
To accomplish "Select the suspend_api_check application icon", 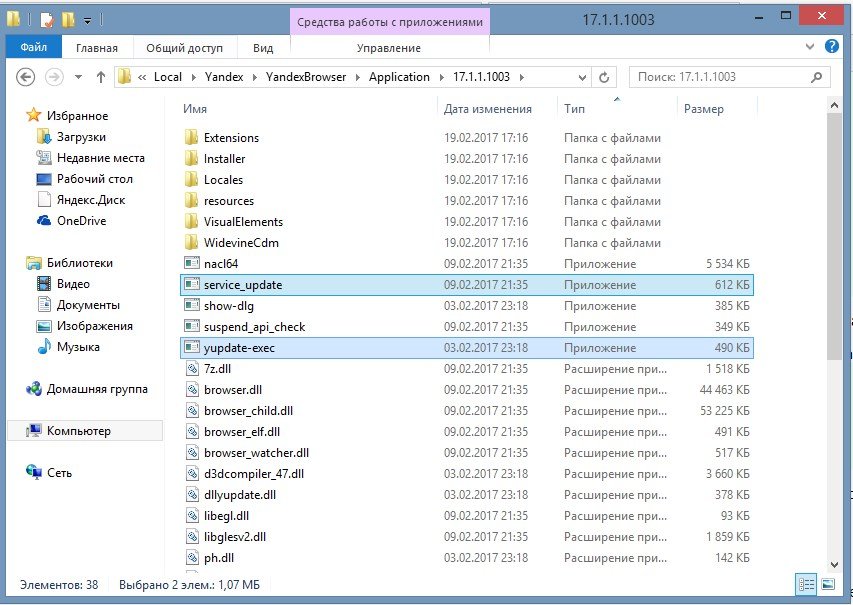I will coord(191,326).
